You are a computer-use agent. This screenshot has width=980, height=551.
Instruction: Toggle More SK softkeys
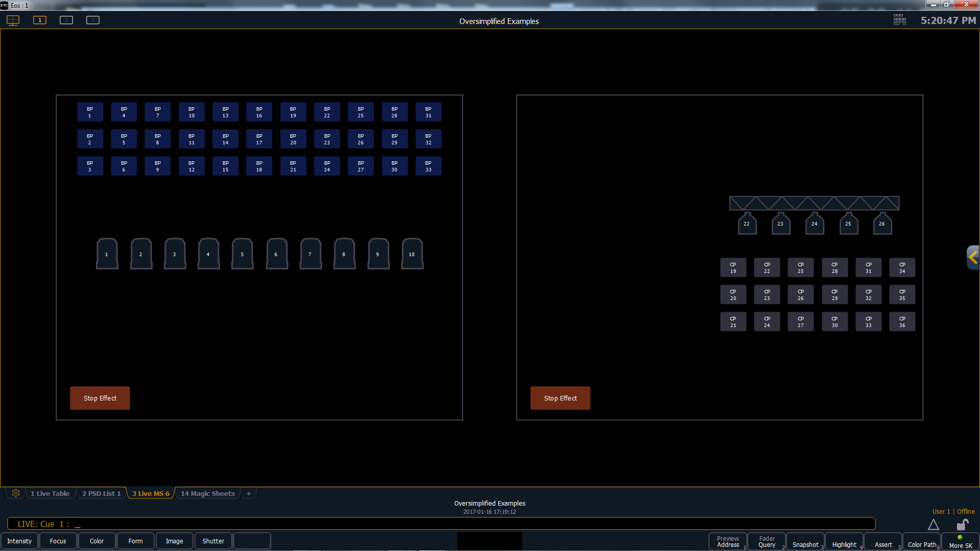pyautogui.click(x=960, y=542)
